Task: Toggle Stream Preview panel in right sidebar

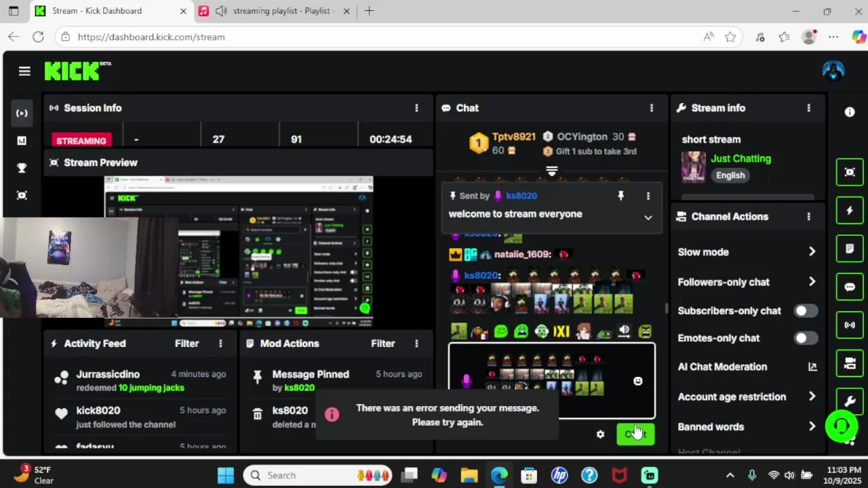Action: [850, 171]
